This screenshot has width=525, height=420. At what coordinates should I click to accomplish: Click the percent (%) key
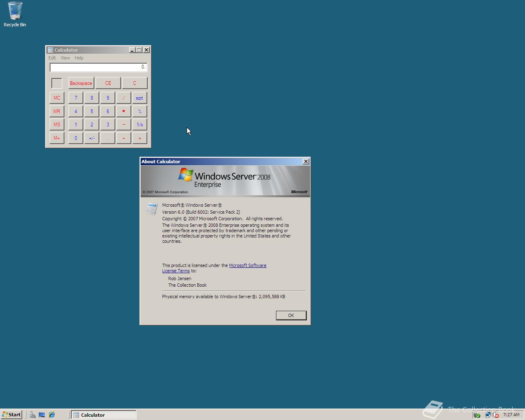(x=140, y=112)
